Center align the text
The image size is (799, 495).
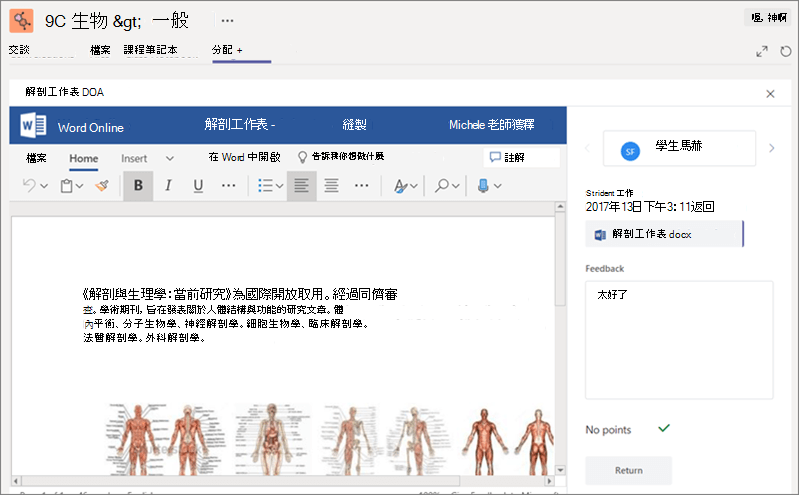point(332,186)
